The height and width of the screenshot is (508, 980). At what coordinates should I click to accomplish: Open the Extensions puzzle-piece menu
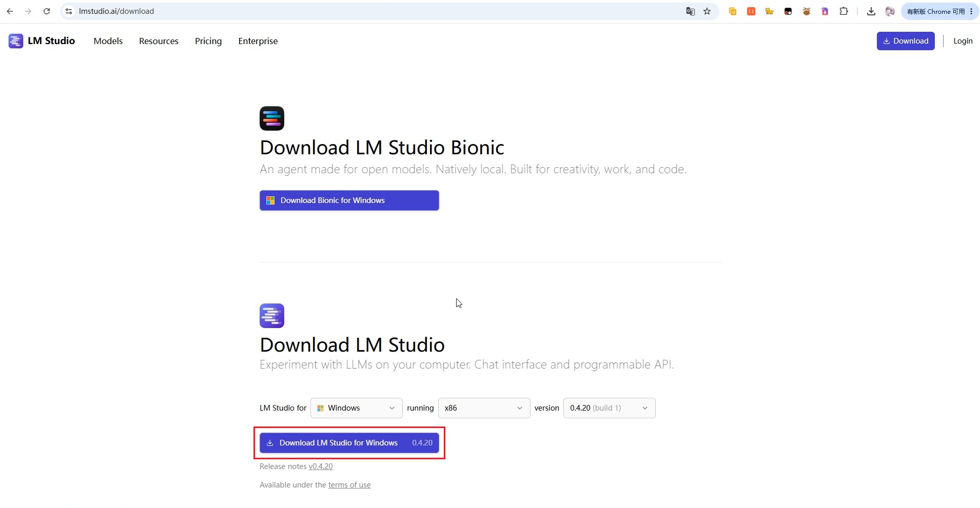tap(844, 11)
